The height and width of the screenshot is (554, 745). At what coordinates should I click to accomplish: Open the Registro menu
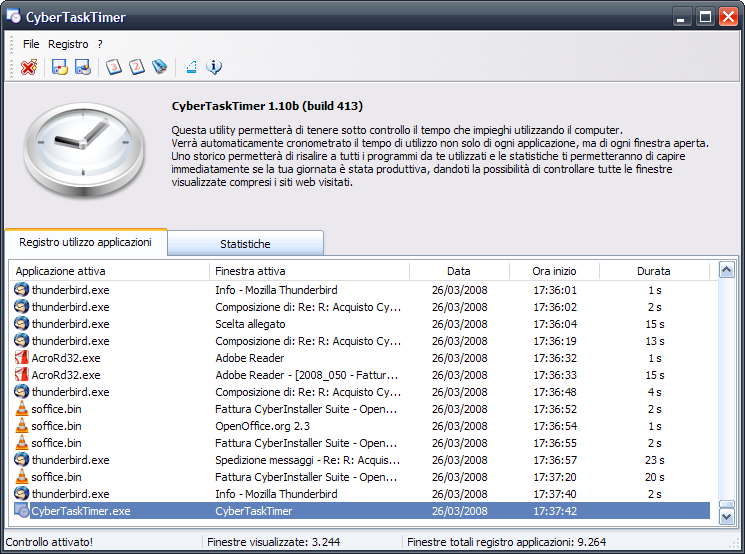[x=68, y=44]
